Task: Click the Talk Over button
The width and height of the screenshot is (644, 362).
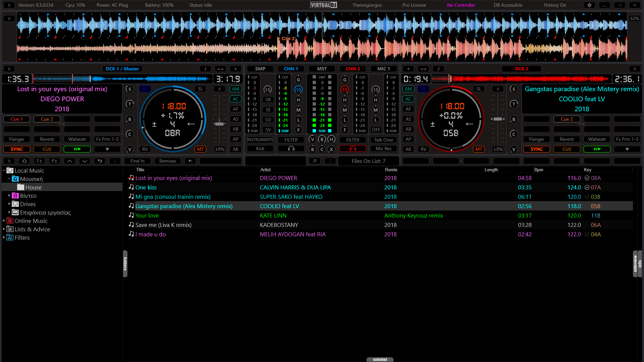Action: [x=384, y=140]
